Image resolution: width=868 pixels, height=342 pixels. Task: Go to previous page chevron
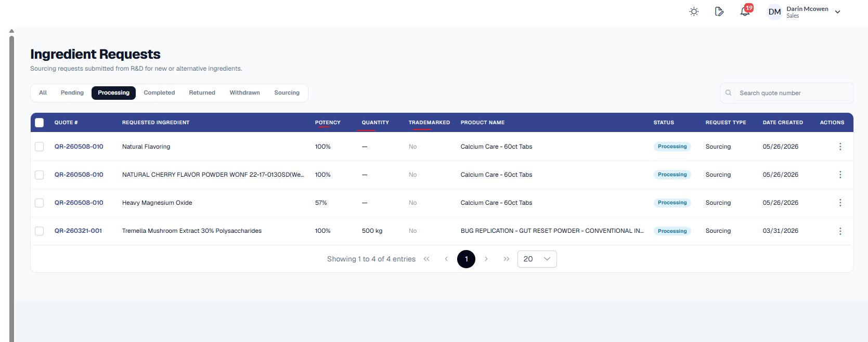tap(446, 259)
